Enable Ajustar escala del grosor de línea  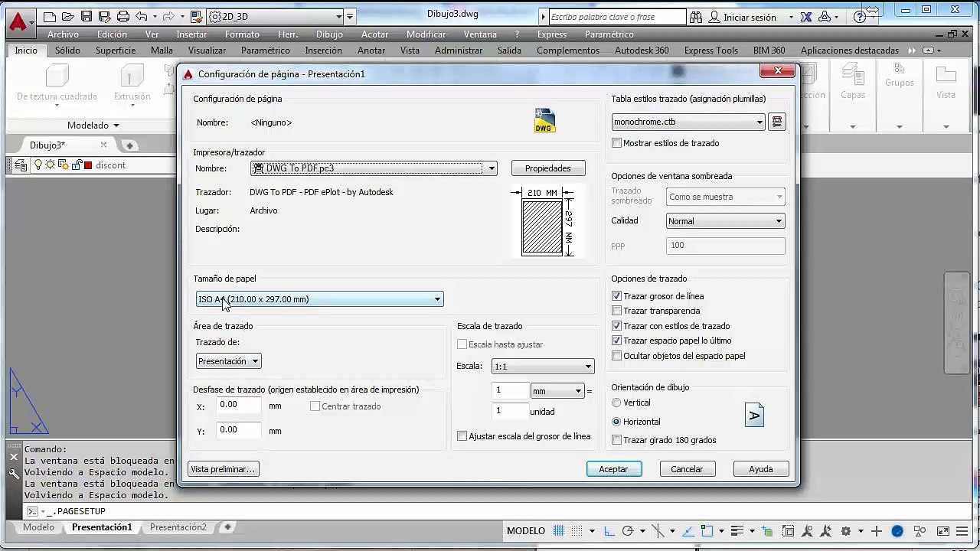462,436
